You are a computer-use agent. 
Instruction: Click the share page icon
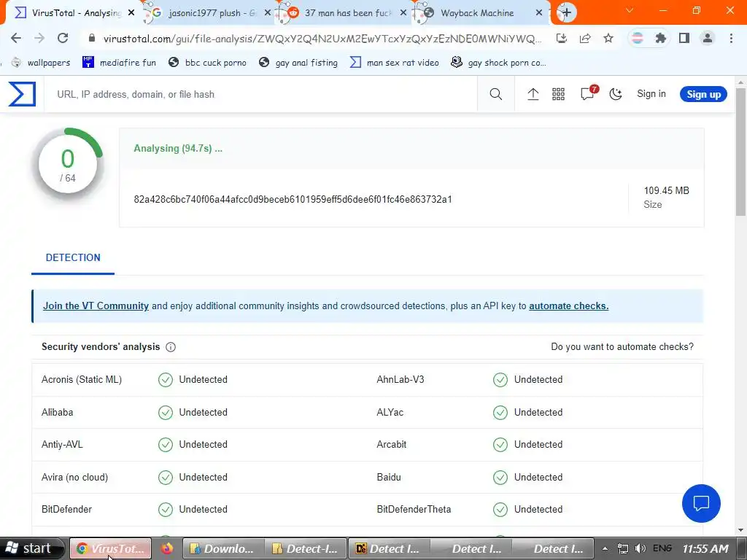click(x=585, y=38)
